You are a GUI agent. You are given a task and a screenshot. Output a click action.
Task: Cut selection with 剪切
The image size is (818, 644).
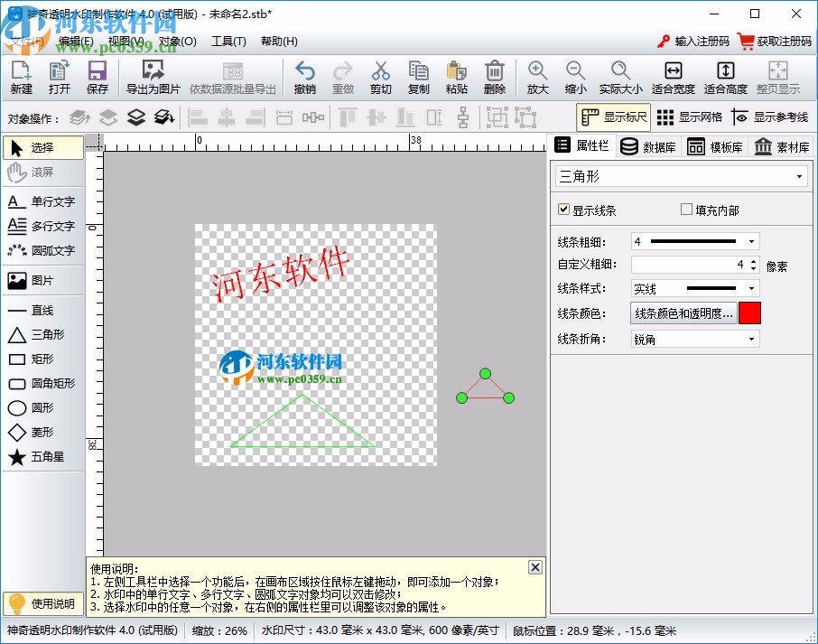(381, 78)
